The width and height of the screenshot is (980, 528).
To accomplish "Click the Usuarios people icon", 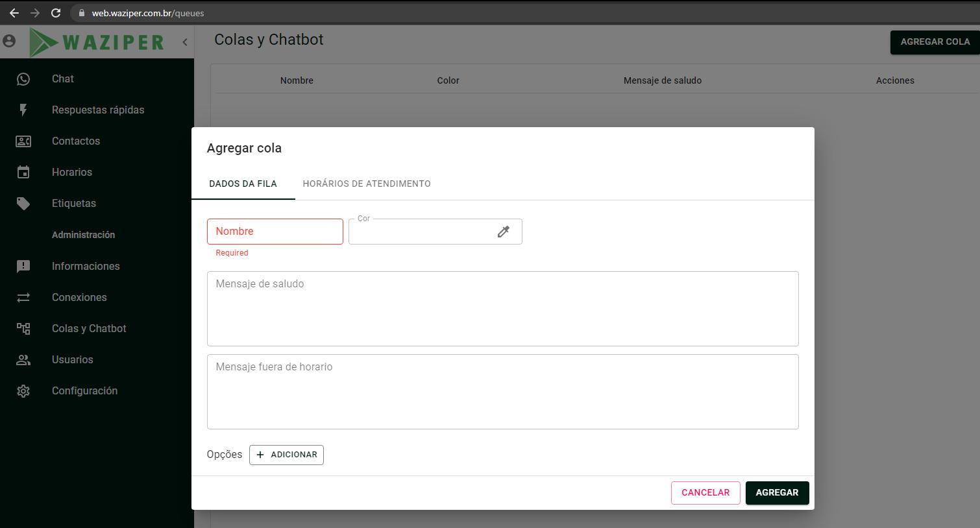I will click(23, 360).
